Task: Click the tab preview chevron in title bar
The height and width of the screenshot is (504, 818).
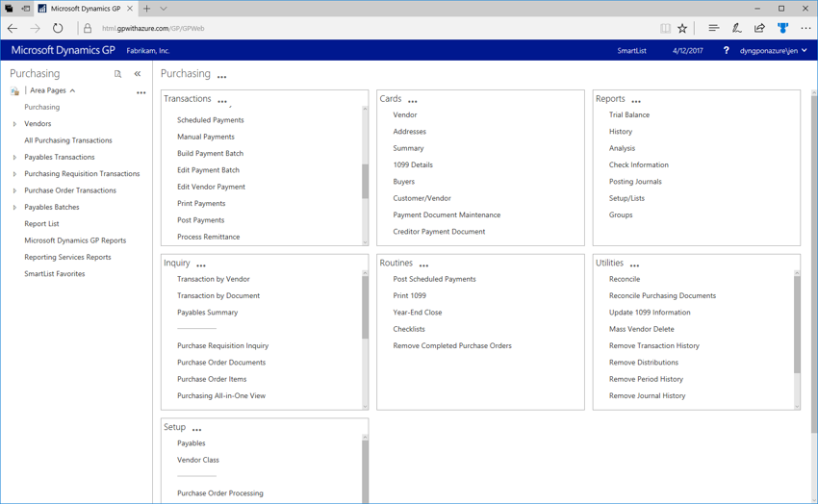Action: click(x=164, y=9)
